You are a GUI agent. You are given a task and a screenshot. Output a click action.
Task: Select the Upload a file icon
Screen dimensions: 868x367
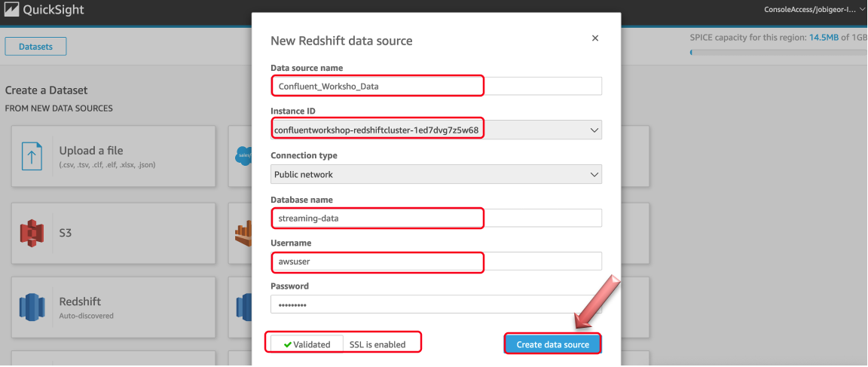click(32, 155)
